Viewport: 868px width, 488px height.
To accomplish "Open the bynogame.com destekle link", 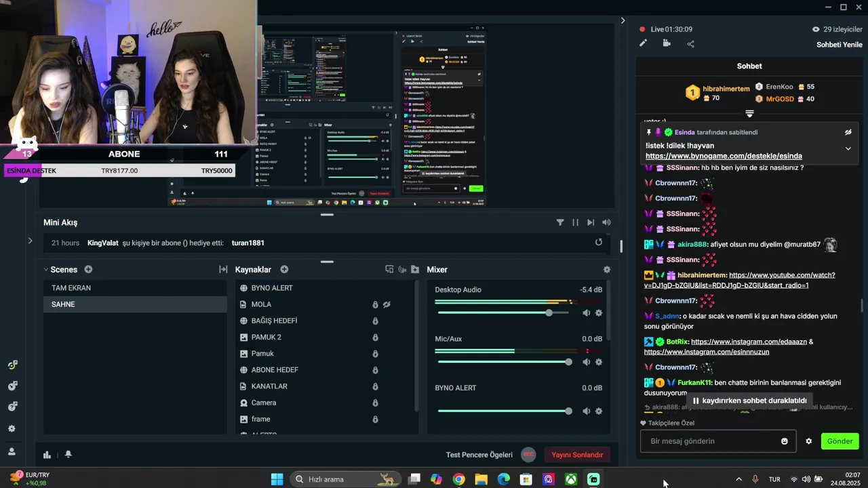I will point(724,156).
